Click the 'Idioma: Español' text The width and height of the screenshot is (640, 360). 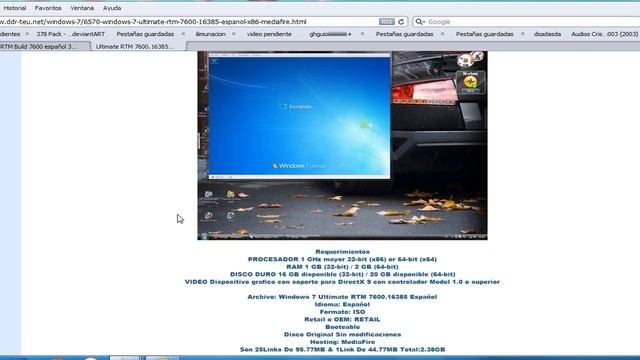(x=342, y=304)
